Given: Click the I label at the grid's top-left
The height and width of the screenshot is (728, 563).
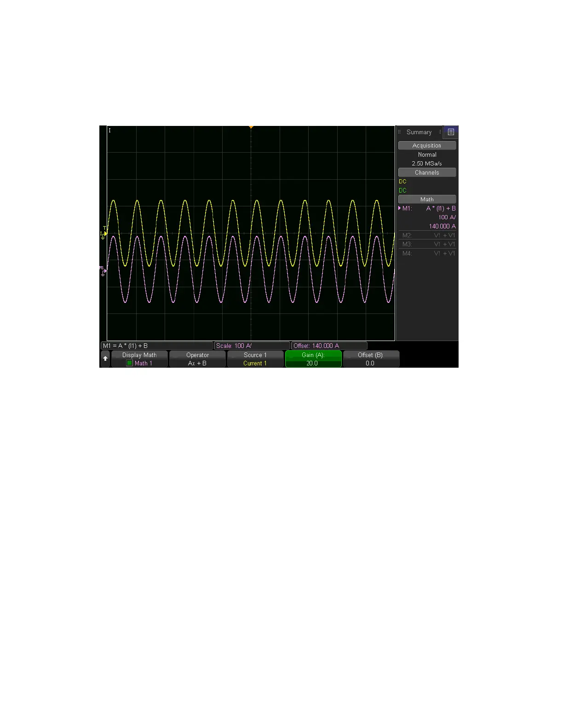Looking at the screenshot, I should [x=109, y=131].
